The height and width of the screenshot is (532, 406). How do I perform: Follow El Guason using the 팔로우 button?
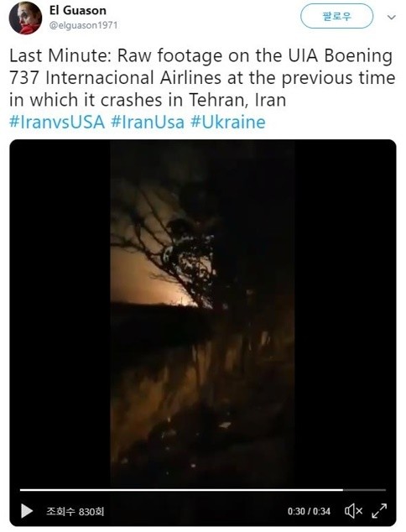[x=337, y=16]
